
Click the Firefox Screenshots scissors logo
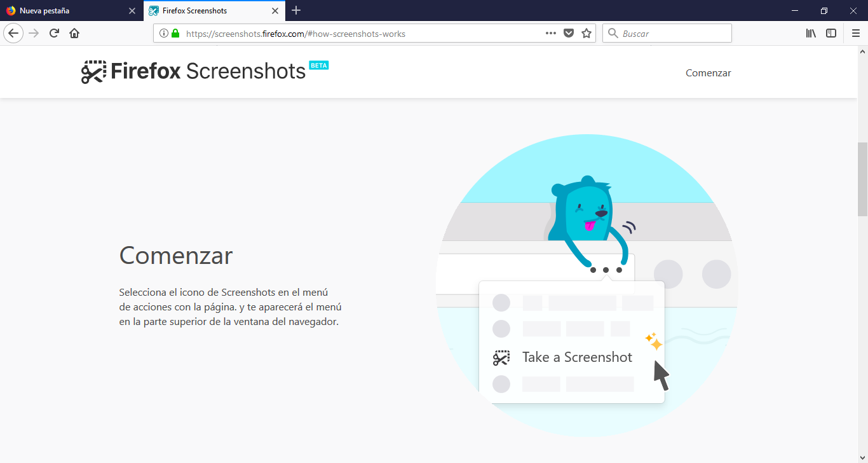click(x=93, y=72)
